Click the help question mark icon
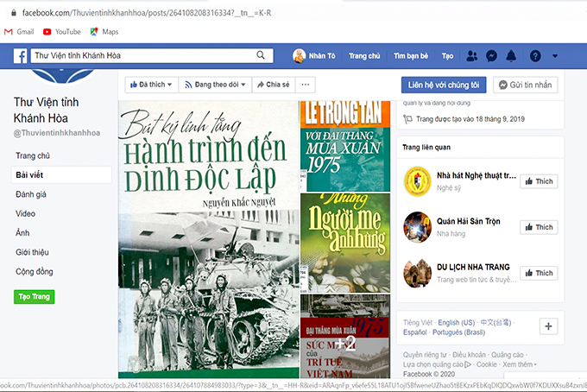The height and width of the screenshot is (392, 587). (535, 56)
